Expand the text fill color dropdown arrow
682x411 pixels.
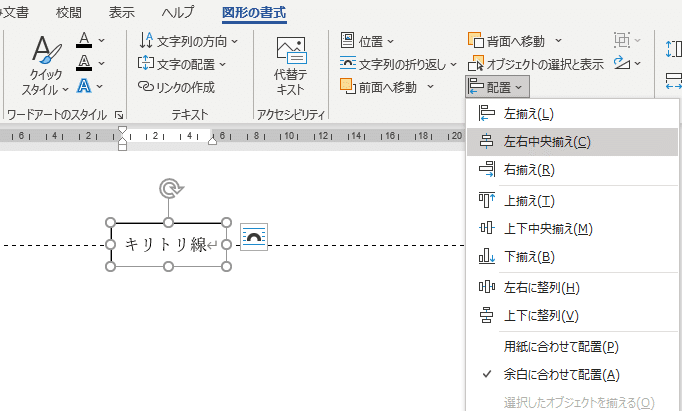click(101, 40)
